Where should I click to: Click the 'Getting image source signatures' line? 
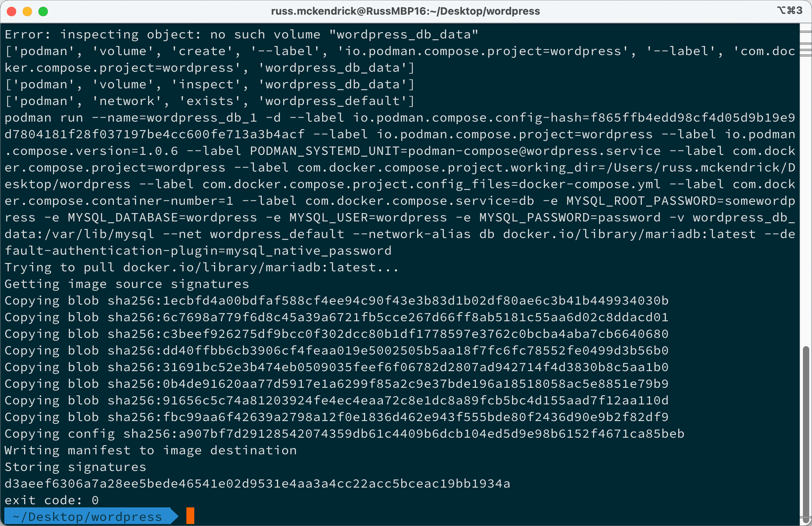pos(127,284)
